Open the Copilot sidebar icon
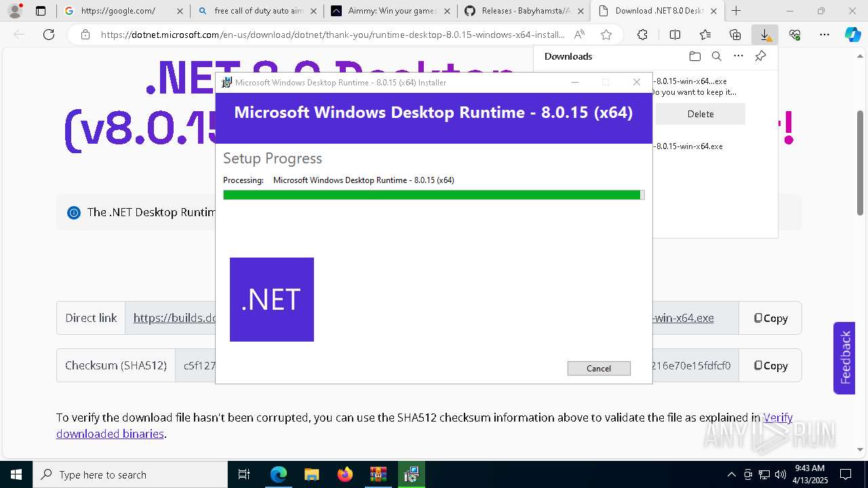This screenshot has width=868, height=488. (x=852, y=35)
